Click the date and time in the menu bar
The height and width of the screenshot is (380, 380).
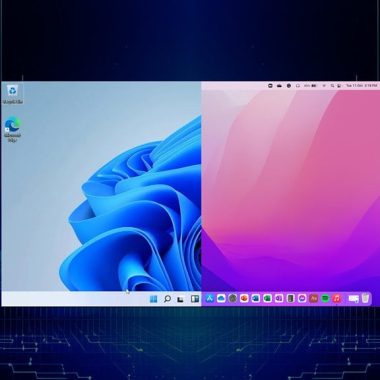pyautogui.click(x=362, y=86)
